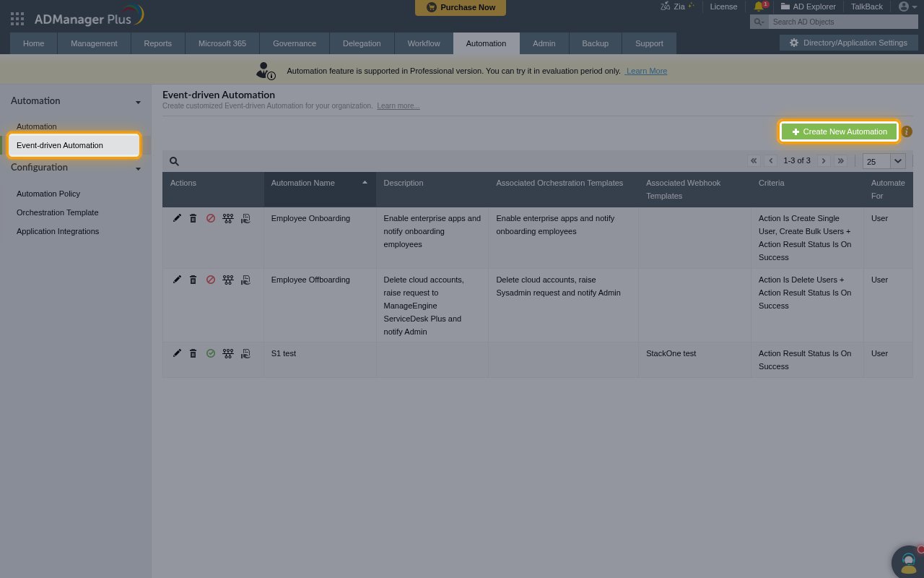Screen dimensions: 924x578
Task: Open the user account dropdown
Action: pos(907,7)
